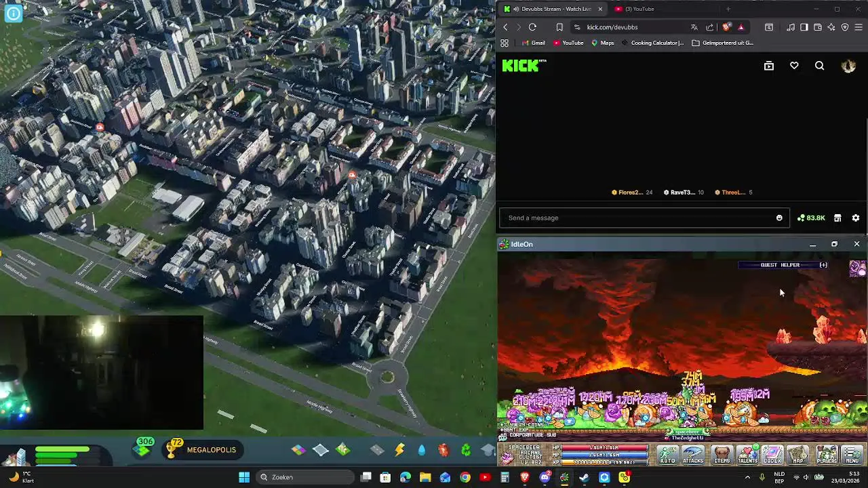Switch to the Devubbs Stream browser tab
The width and height of the screenshot is (868, 488).
[x=552, y=9]
